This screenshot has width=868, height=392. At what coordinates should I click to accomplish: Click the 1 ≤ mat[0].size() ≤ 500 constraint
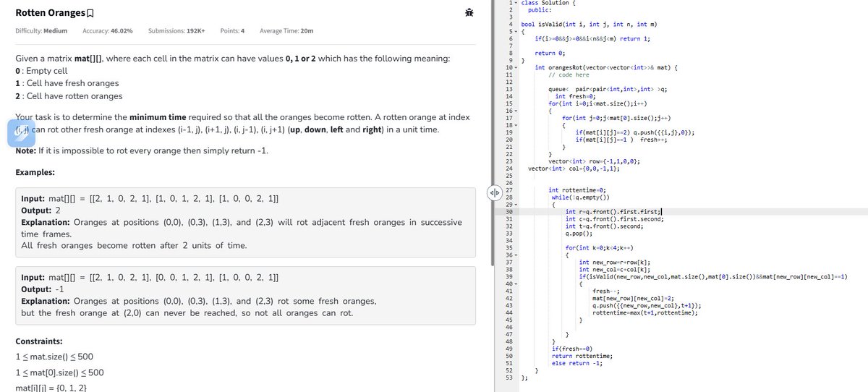coord(59,372)
